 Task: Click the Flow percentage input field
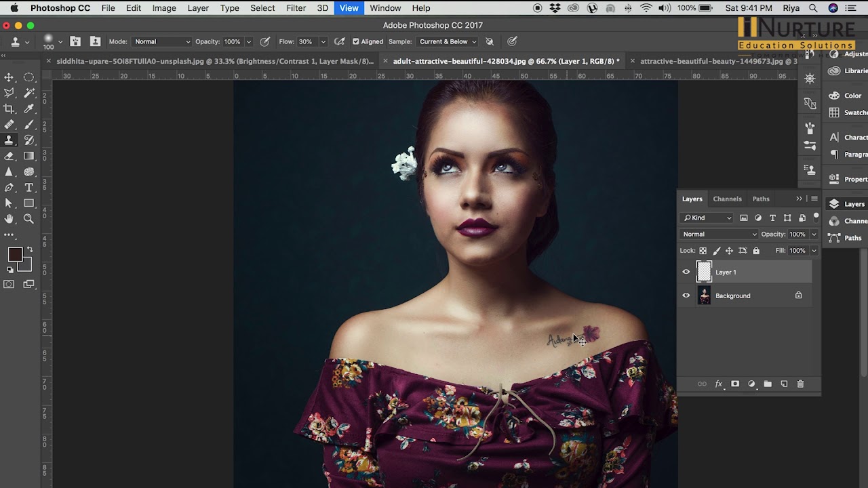coord(306,41)
